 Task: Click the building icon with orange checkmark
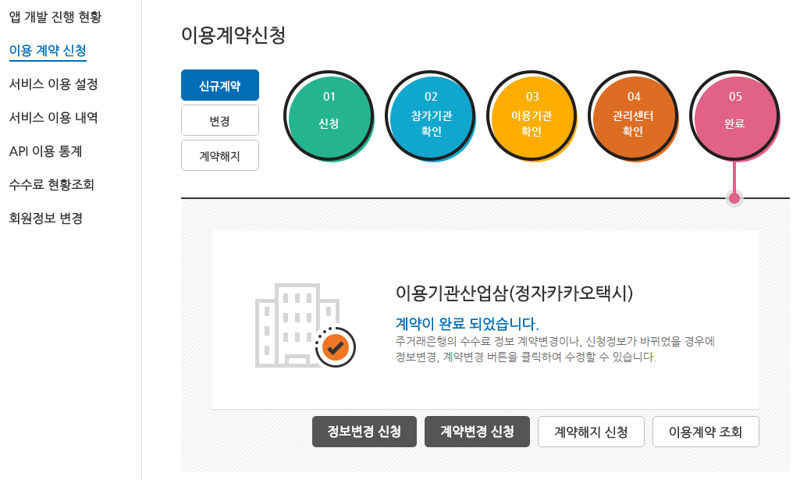(305, 325)
